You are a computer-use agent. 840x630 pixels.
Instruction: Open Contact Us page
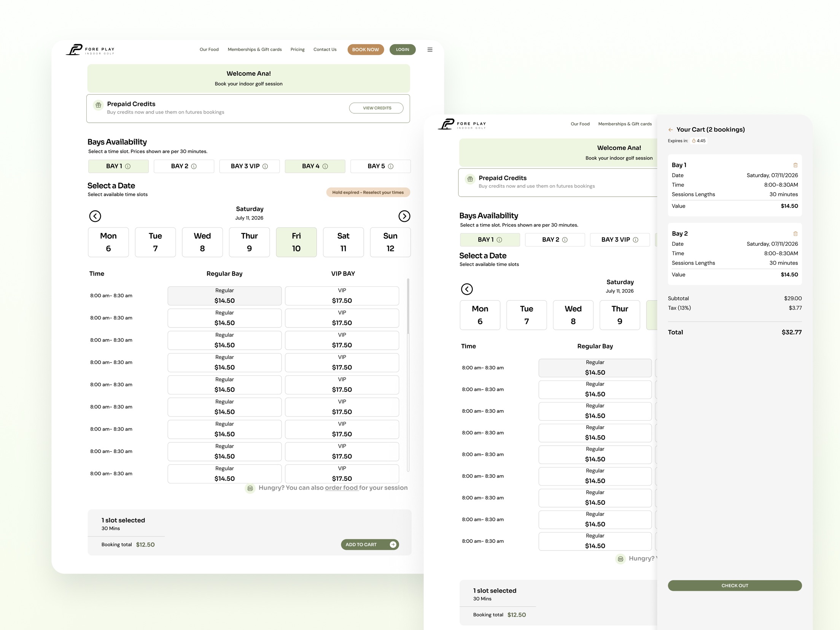[x=325, y=49]
